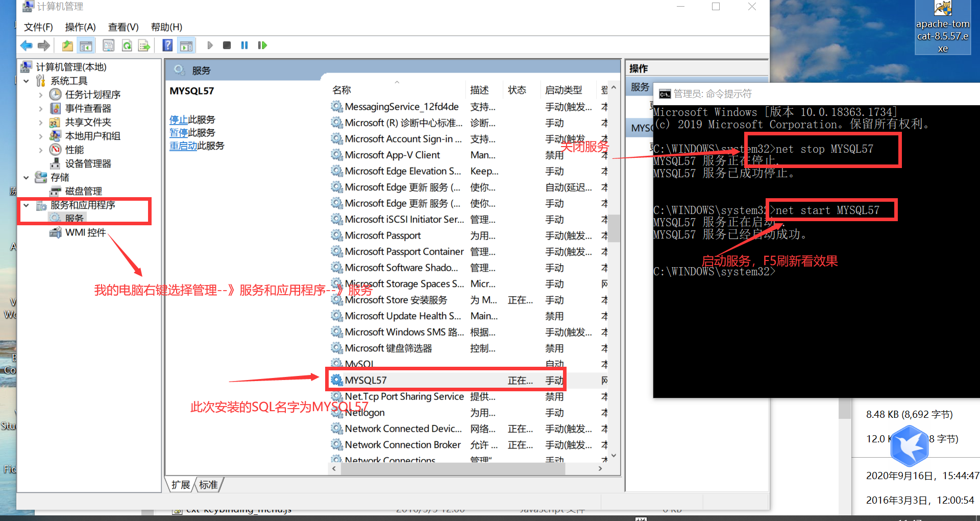Switch to the 扩展 tab
The height and width of the screenshot is (521, 980).
pyautogui.click(x=181, y=485)
